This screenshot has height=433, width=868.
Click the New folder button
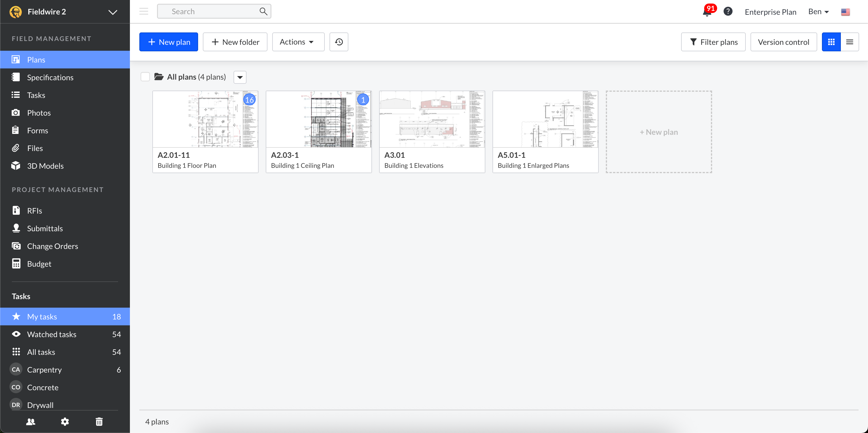[x=235, y=42]
